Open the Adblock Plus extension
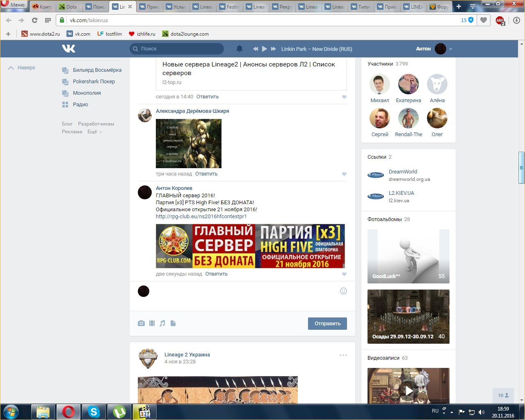The image size is (525, 420). click(x=500, y=21)
